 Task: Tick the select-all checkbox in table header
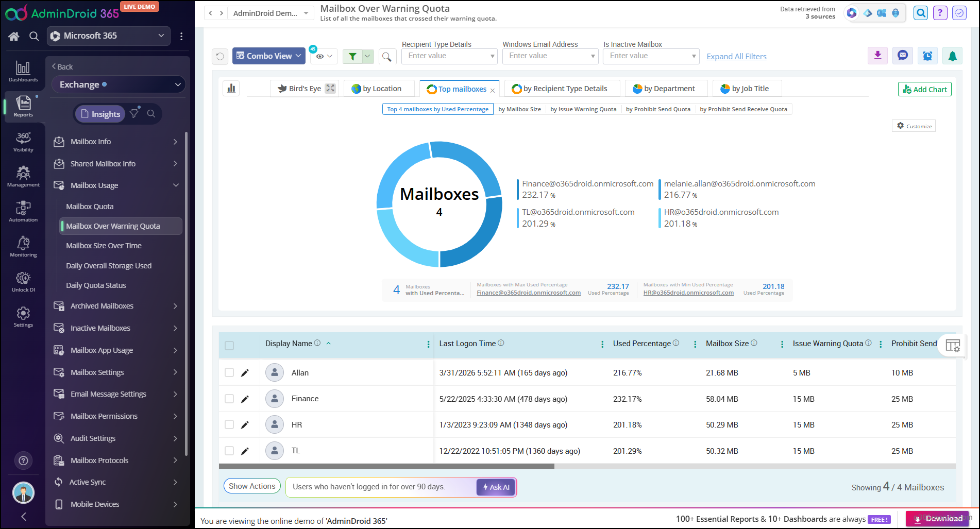[229, 346]
